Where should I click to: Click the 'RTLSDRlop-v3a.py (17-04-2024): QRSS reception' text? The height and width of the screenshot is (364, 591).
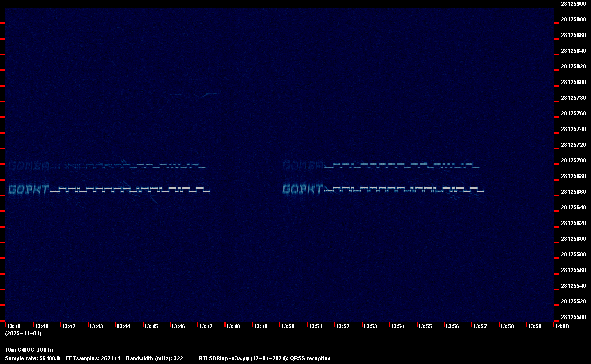click(265, 358)
